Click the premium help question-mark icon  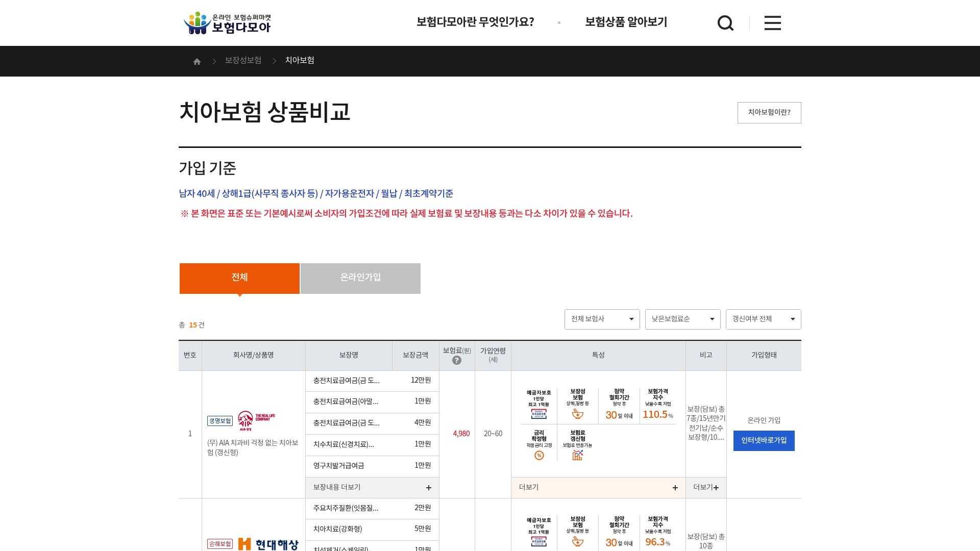point(457,361)
